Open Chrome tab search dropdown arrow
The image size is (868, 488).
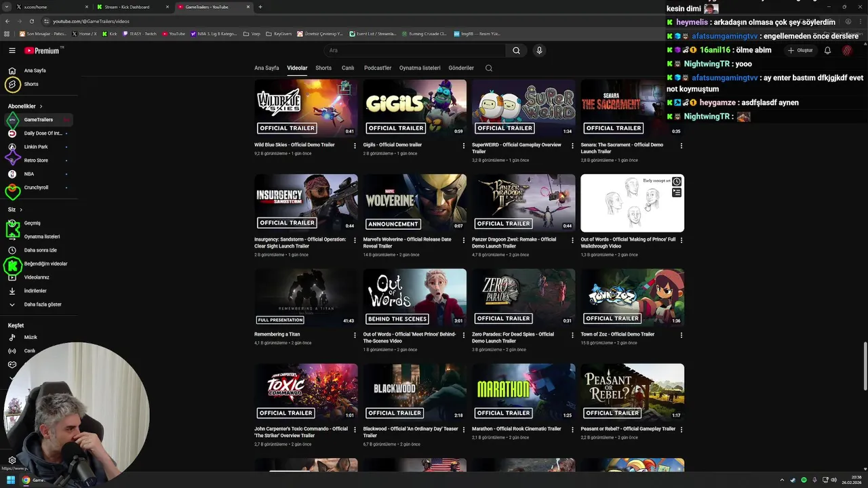click(7, 7)
